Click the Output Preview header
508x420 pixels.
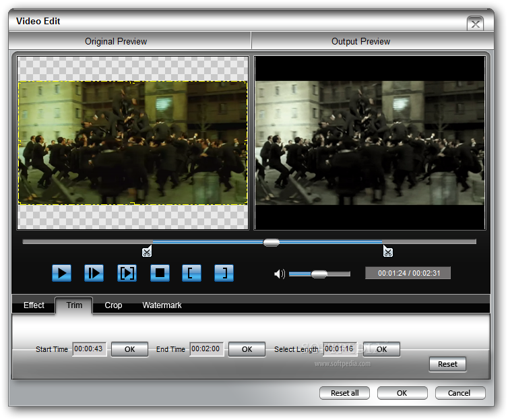(373, 41)
